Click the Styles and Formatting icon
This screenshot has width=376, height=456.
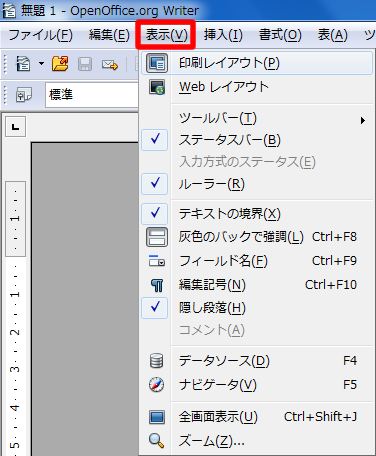coord(24,95)
